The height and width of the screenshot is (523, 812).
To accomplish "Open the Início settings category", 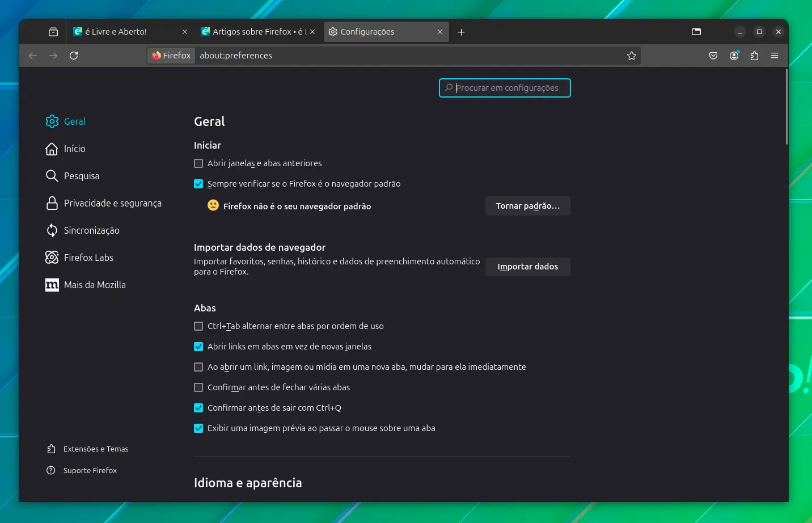I will (75, 149).
